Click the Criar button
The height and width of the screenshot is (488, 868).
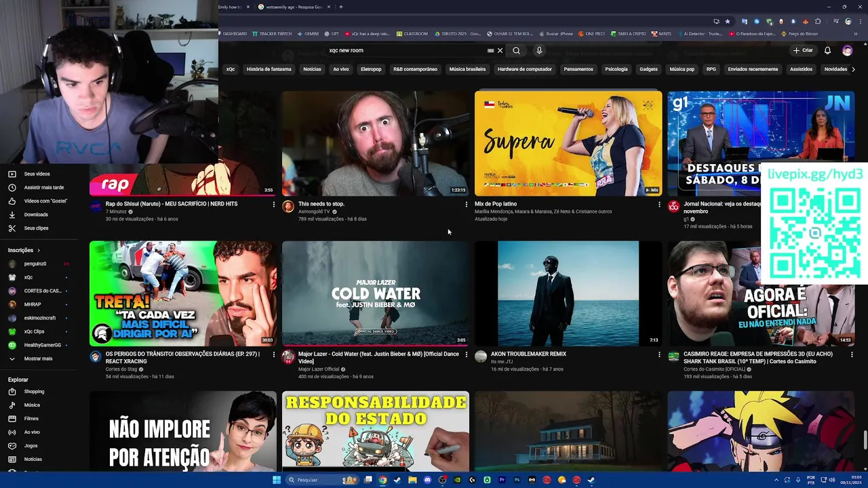point(803,50)
